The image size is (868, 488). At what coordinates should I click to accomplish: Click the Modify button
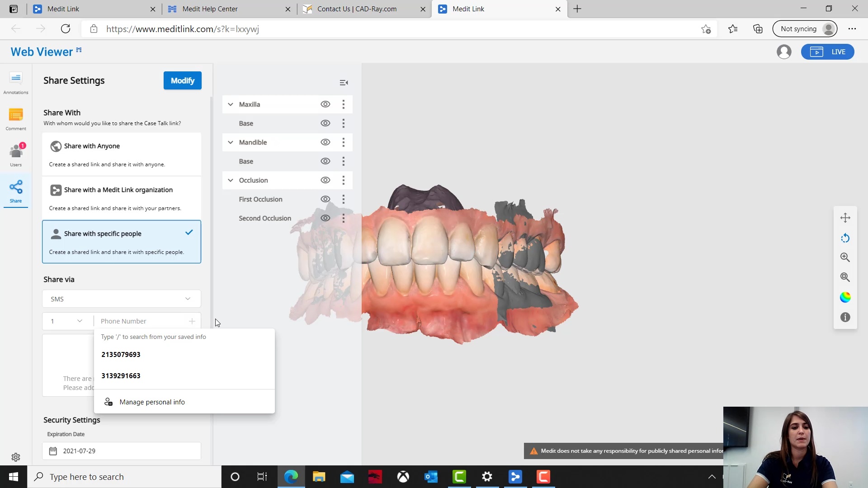pyautogui.click(x=183, y=80)
